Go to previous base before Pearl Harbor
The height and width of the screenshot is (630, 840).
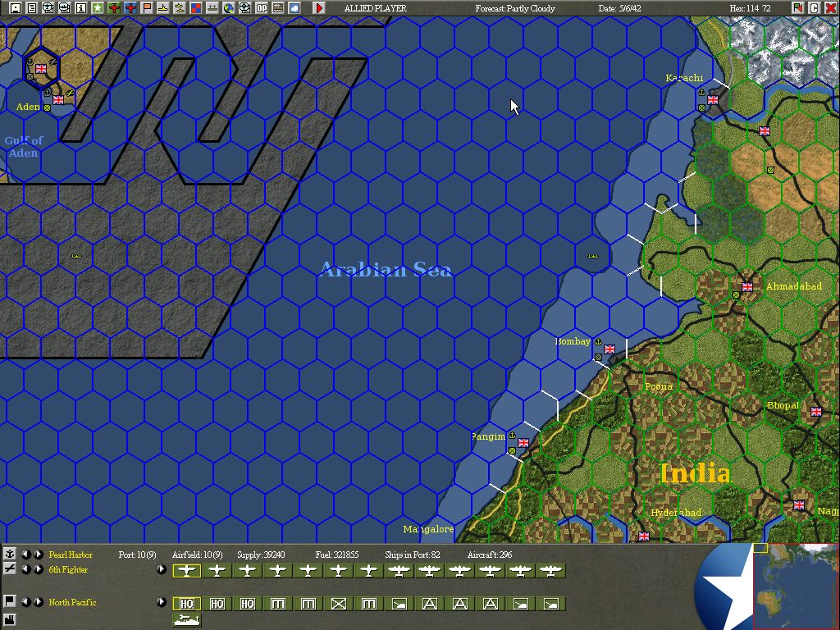25,555
